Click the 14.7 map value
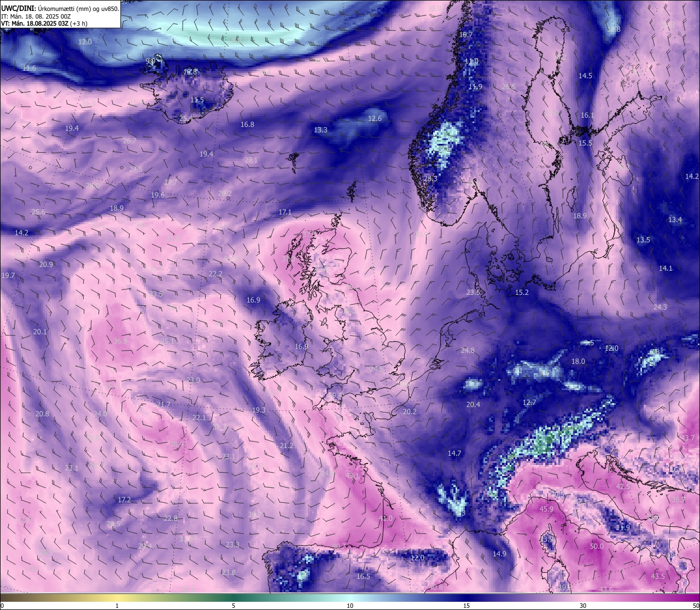 454,454
